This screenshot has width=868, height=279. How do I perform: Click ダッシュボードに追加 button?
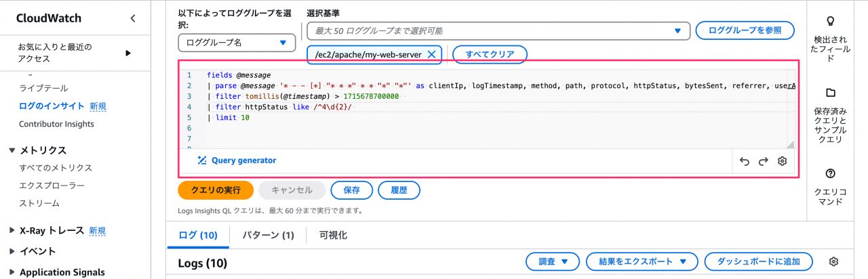(758, 261)
